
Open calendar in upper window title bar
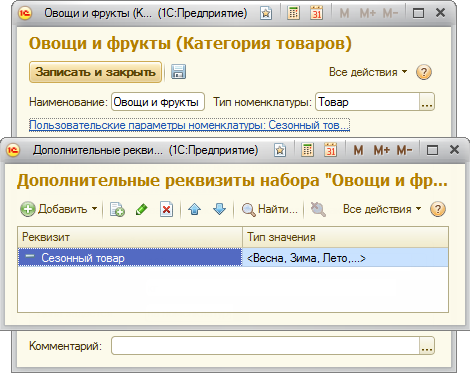coord(316,13)
